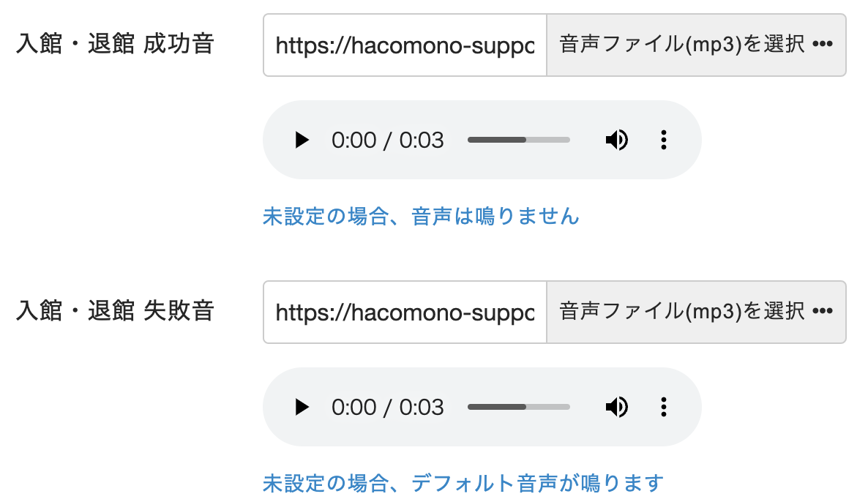
Task: Click the 成功音 player time display
Action: [387, 140]
